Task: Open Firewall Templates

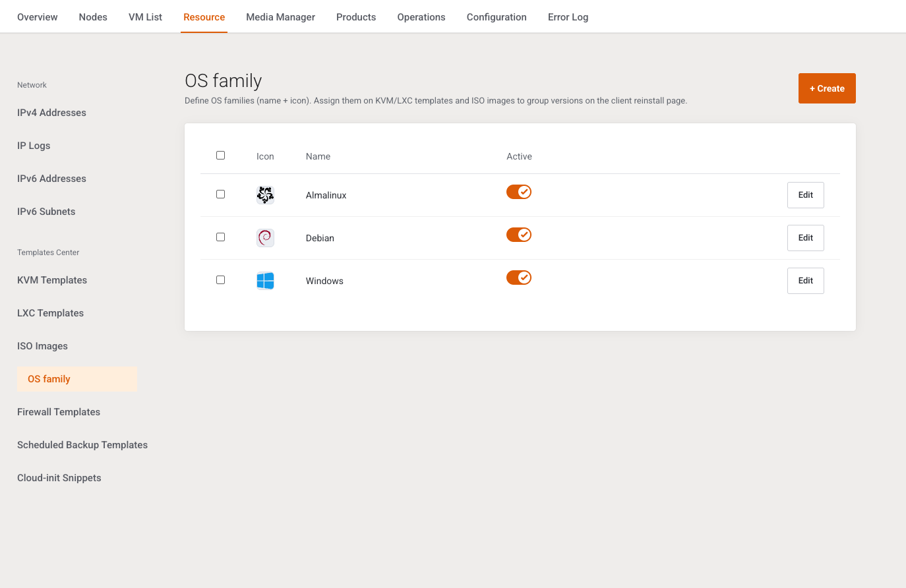Action: coord(59,412)
